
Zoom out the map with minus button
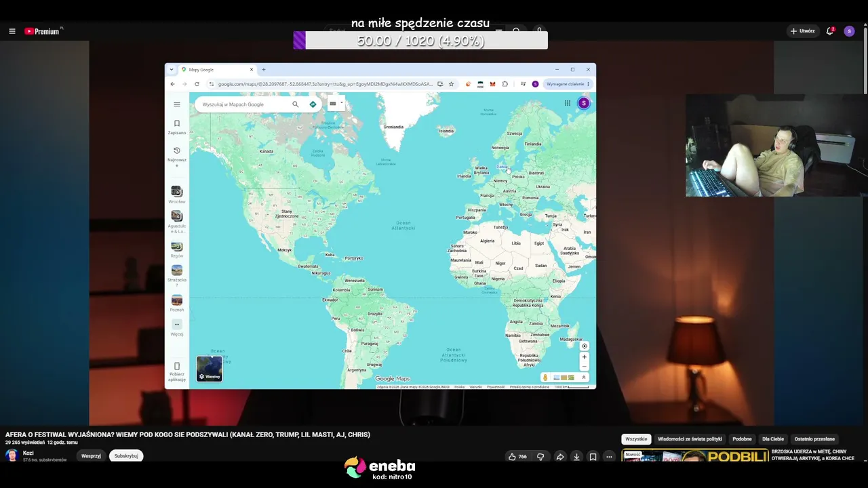click(x=584, y=367)
